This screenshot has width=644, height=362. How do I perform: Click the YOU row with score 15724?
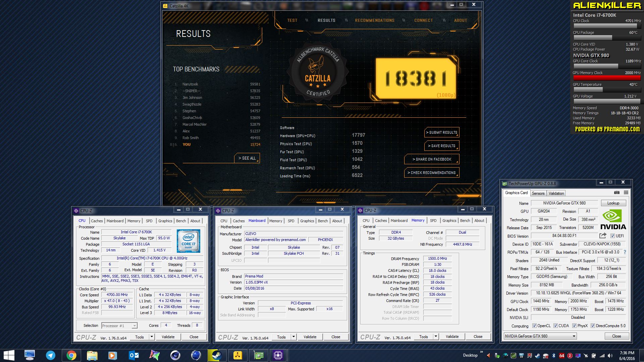[215, 144]
